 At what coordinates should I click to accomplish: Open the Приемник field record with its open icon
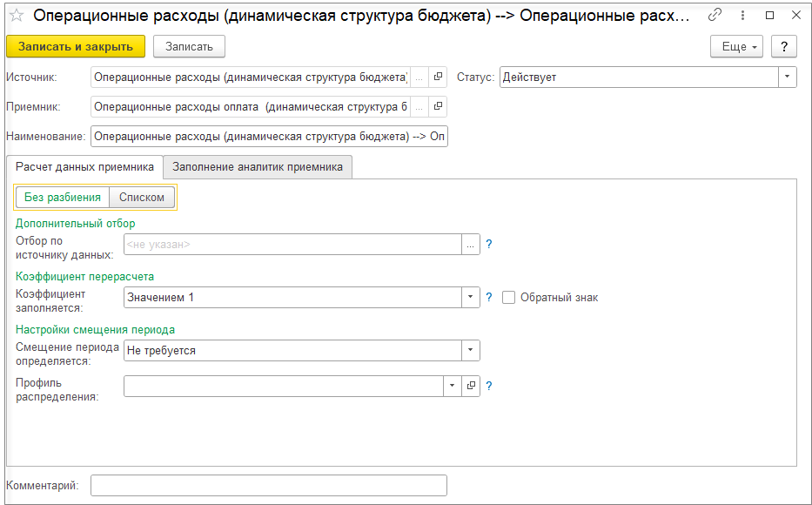[439, 107]
